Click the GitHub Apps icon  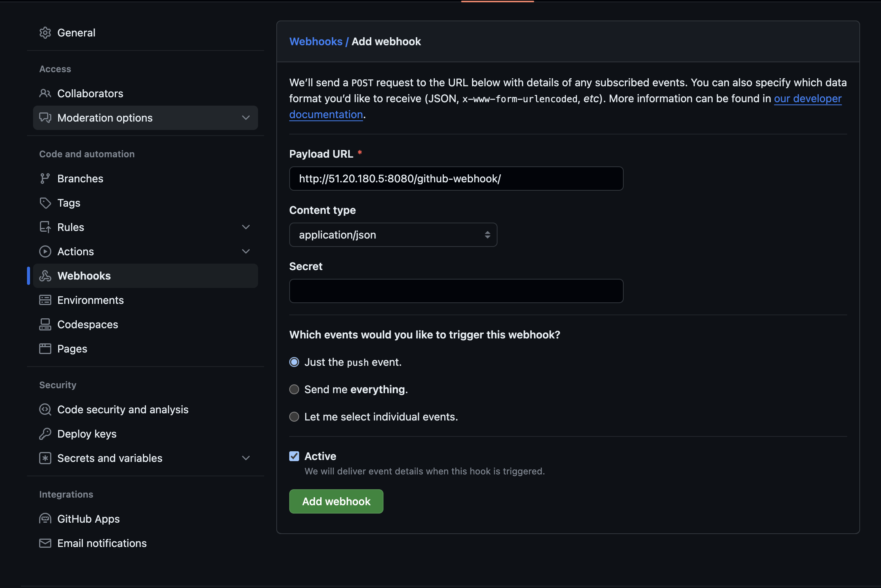(45, 519)
